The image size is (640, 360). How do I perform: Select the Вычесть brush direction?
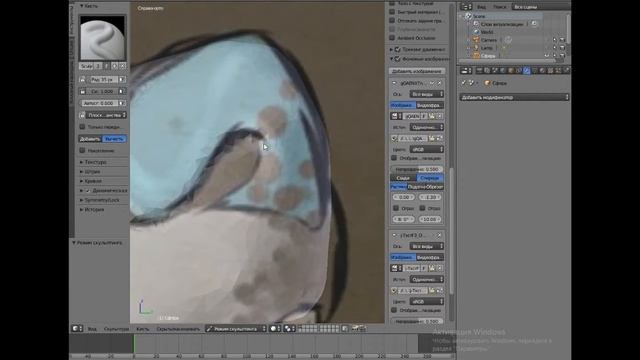coord(114,139)
